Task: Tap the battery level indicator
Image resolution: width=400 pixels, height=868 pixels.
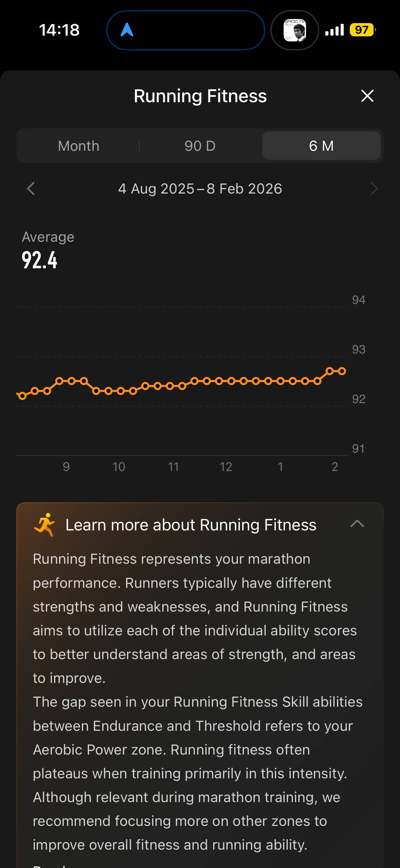Action: (x=362, y=30)
